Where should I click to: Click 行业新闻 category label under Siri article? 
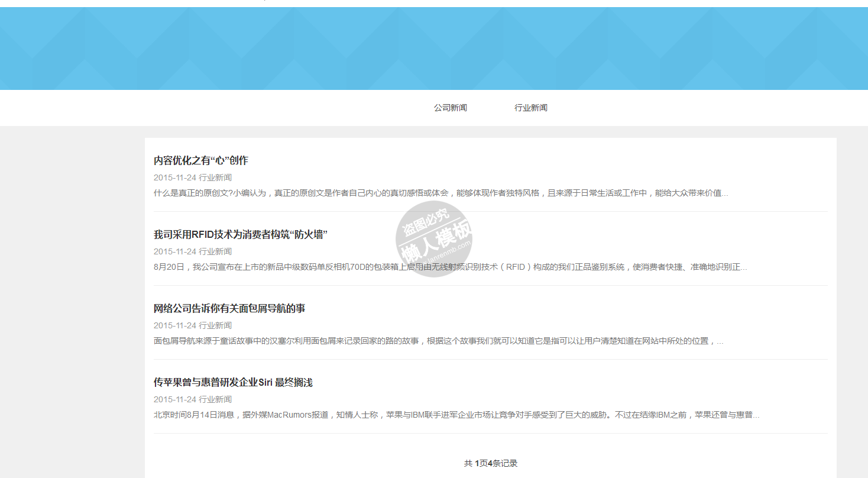click(215, 399)
